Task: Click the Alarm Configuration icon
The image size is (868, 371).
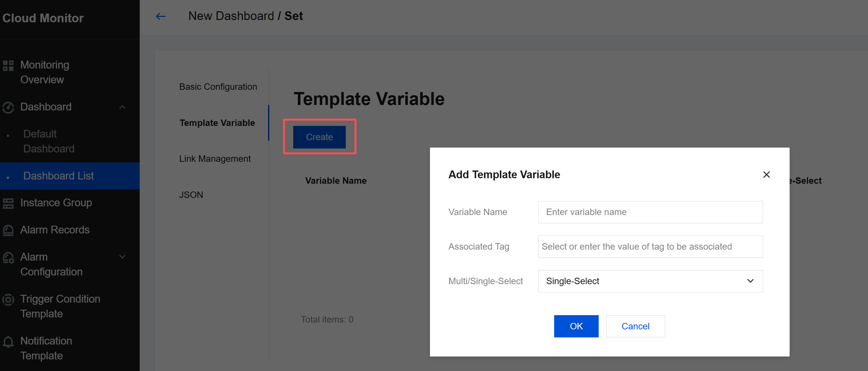Action: [8, 258]
